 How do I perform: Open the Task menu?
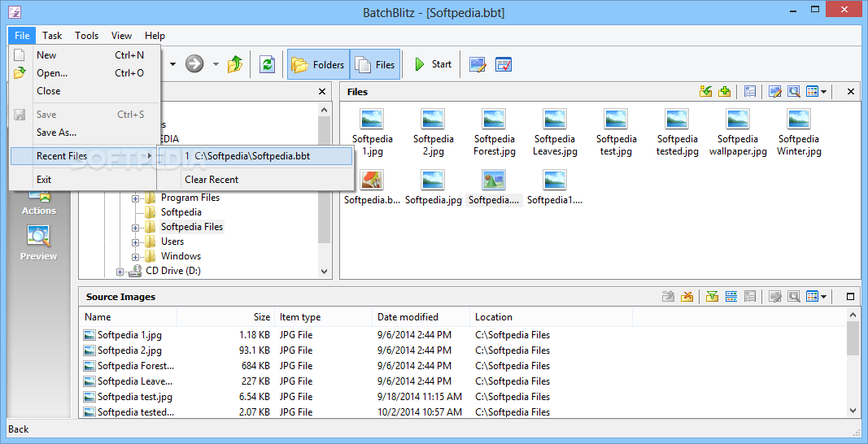click(52, 36)
